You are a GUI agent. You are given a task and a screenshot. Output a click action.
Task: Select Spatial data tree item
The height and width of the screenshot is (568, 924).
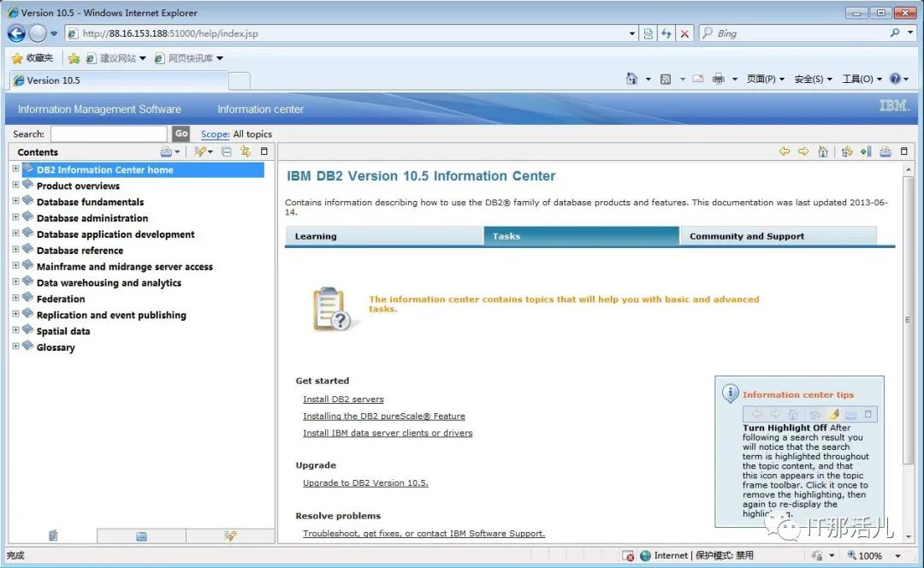click(63, 331)
